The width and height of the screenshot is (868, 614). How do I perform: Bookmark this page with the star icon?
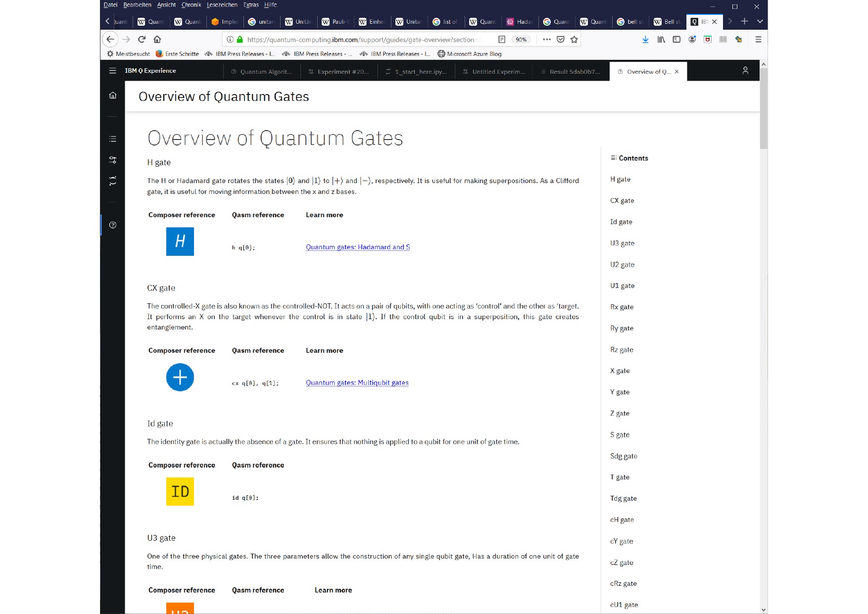point(574,40)
